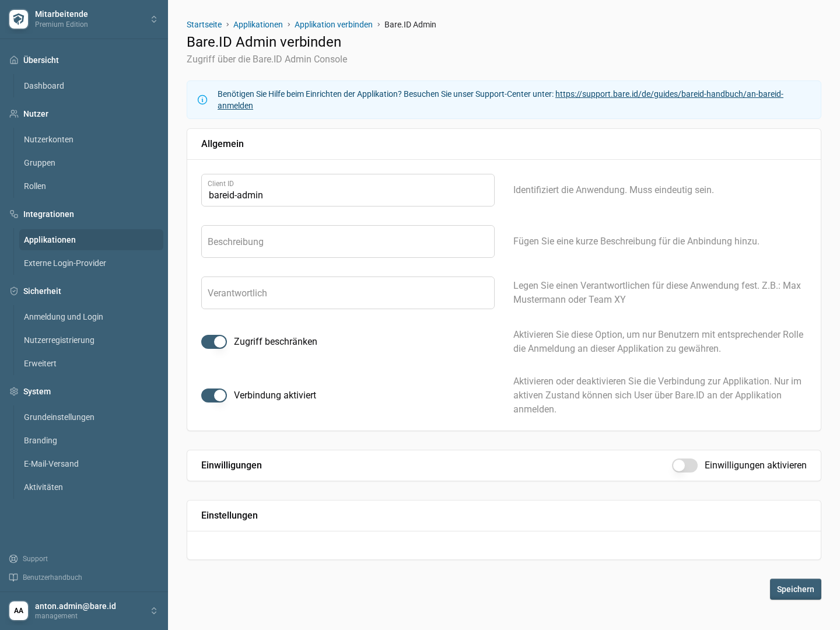
Task: Click the Benutzerhandbuch book icon
Action: pos(13,577)
